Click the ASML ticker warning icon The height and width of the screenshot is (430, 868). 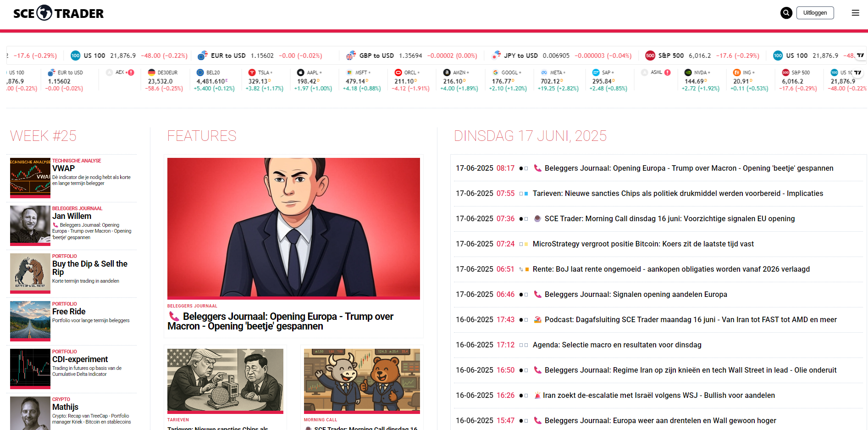coord(668,73)
